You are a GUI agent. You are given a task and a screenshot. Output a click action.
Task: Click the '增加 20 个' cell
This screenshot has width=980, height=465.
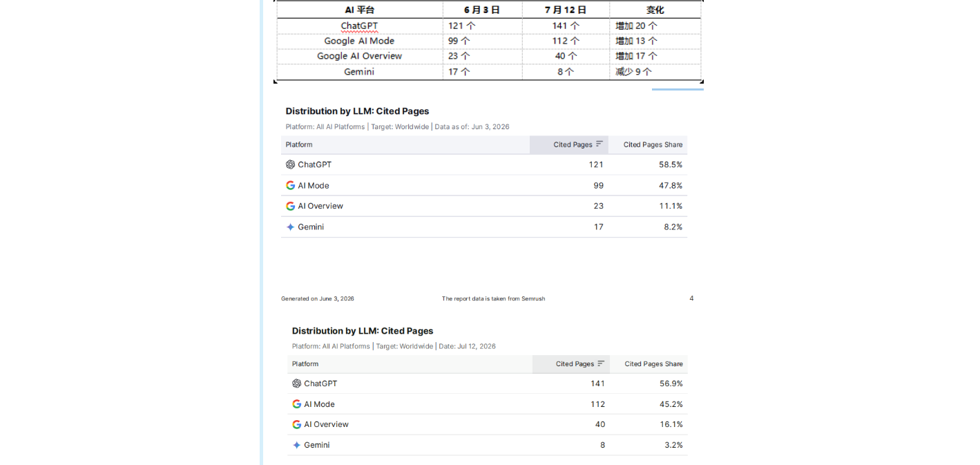pos(655,26)
